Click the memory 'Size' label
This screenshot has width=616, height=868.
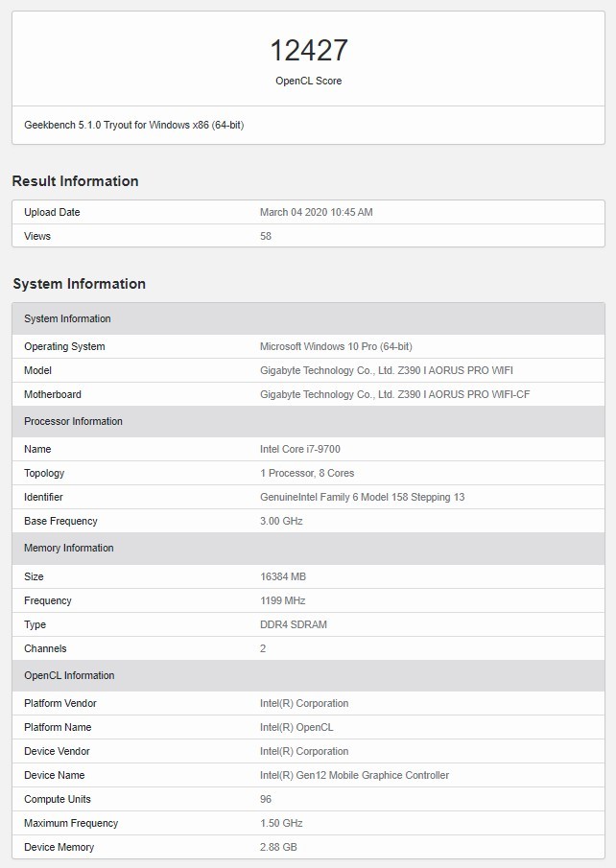(34, 576)
